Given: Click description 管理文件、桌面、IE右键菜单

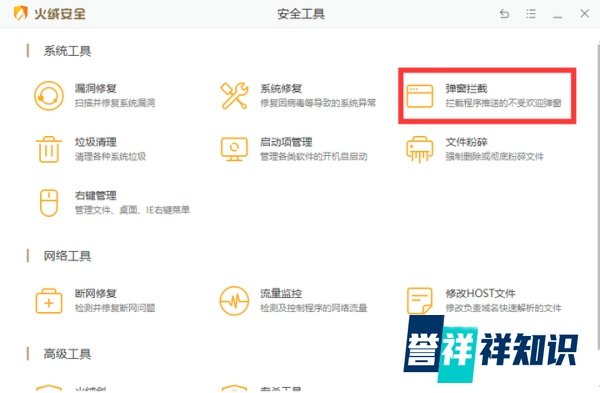Looking at the screenshot, I should pyautogui.click(x=132, y=210).
